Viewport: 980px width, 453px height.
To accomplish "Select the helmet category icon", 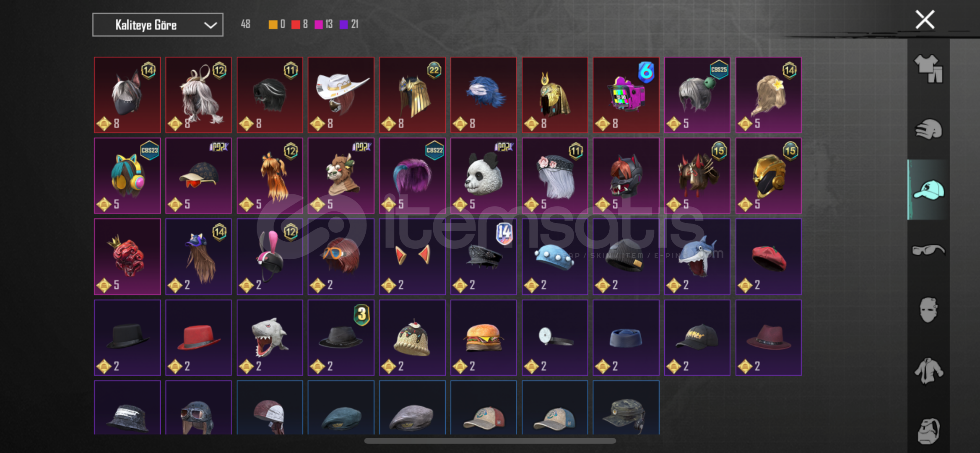I will (x=928, y=129).
